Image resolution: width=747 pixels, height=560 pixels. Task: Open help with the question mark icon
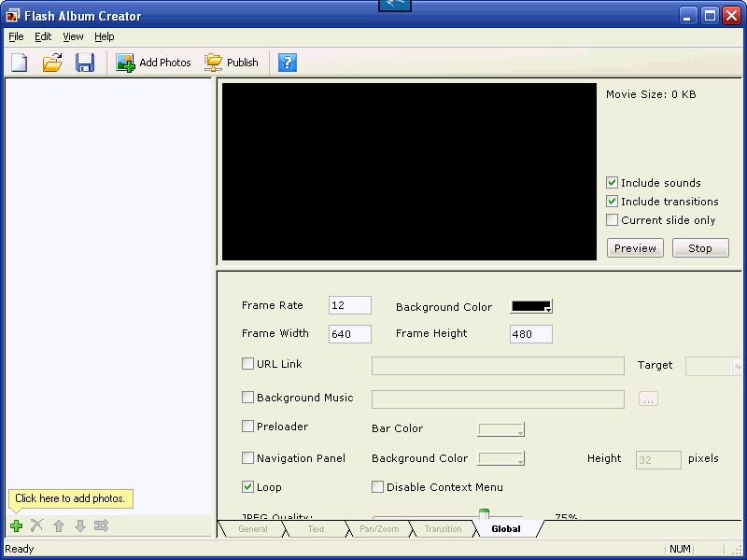point(288,63)
